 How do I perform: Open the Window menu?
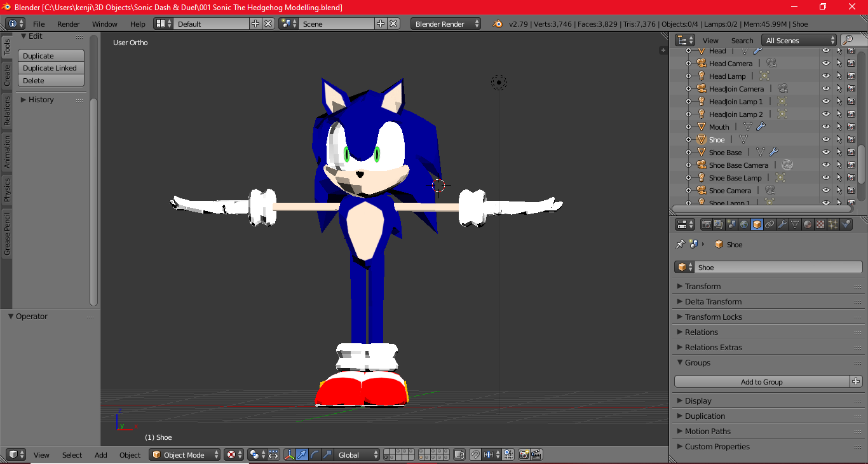105,24
